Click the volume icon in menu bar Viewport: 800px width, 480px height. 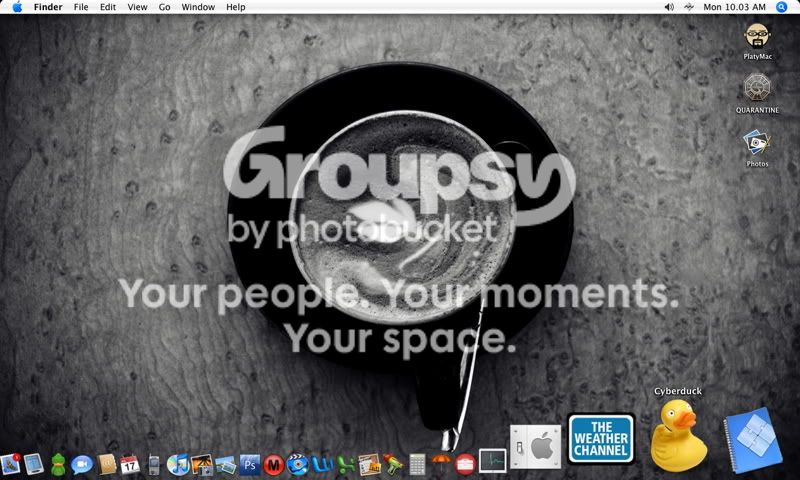point(669,7)
